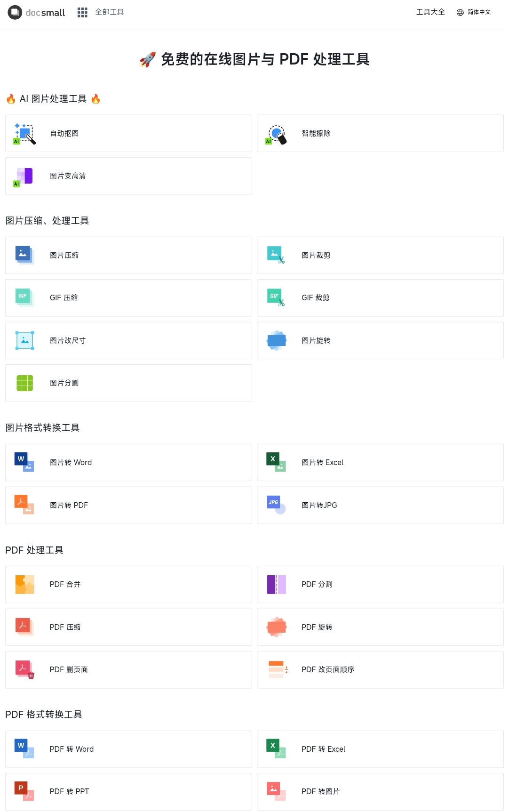Click the PDF 转图片 icon
This screenshot has width=508, height=812.
(276, 791)
